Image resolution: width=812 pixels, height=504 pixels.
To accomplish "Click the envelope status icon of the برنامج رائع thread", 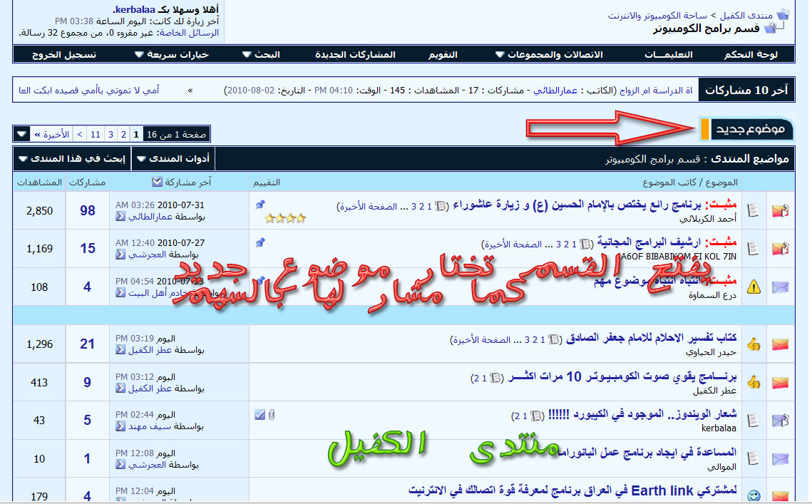I will [x=780, y=210].
